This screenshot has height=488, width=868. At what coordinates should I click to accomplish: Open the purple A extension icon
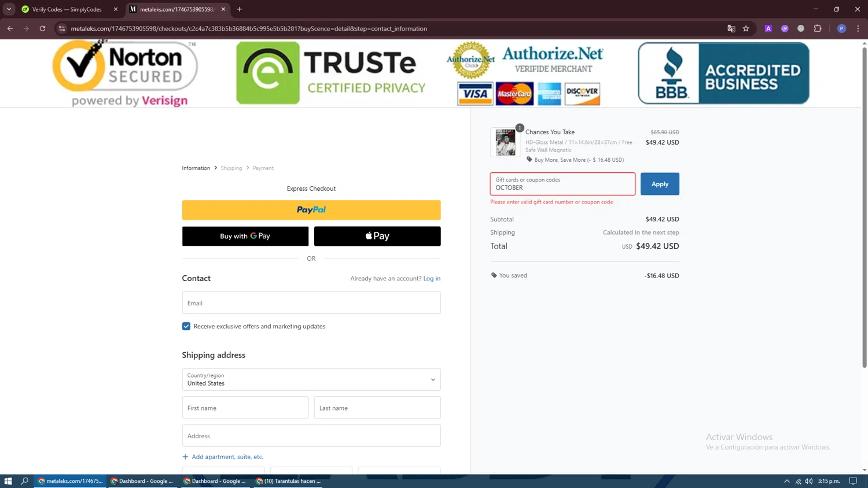pos(768,28)
